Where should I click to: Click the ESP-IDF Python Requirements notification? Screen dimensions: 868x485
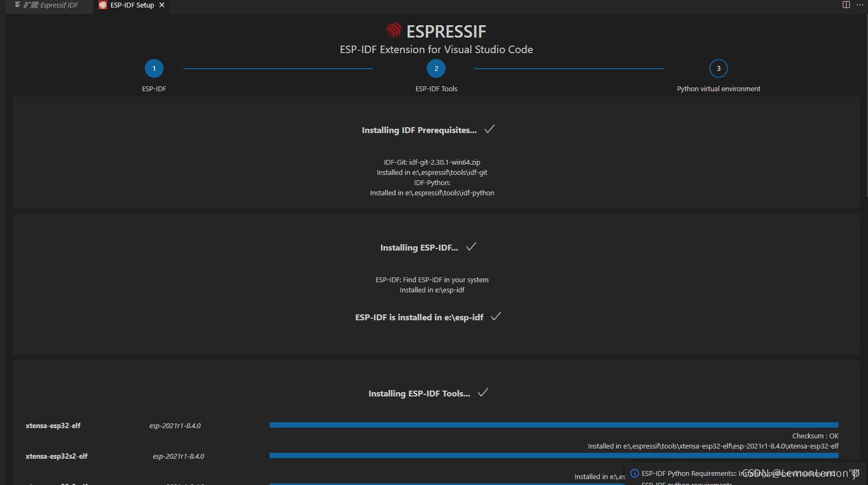pos(746,474)
